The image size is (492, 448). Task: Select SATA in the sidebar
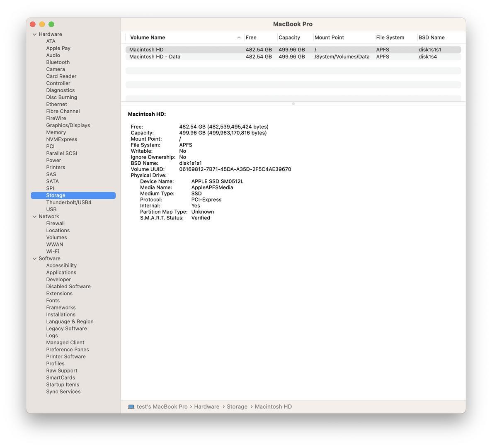pos(52,181)
